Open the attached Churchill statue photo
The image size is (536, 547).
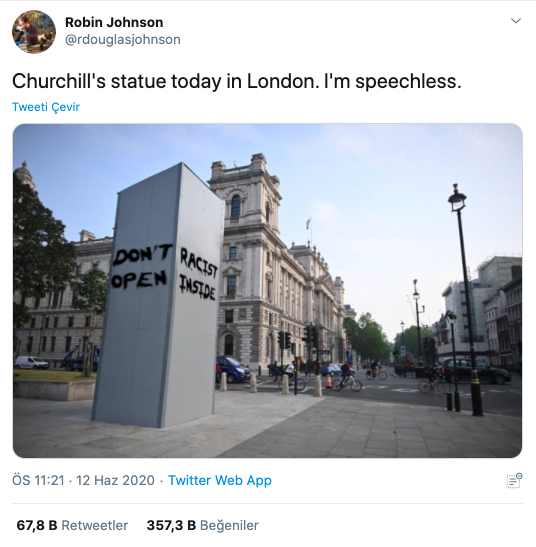pos(268,291)
